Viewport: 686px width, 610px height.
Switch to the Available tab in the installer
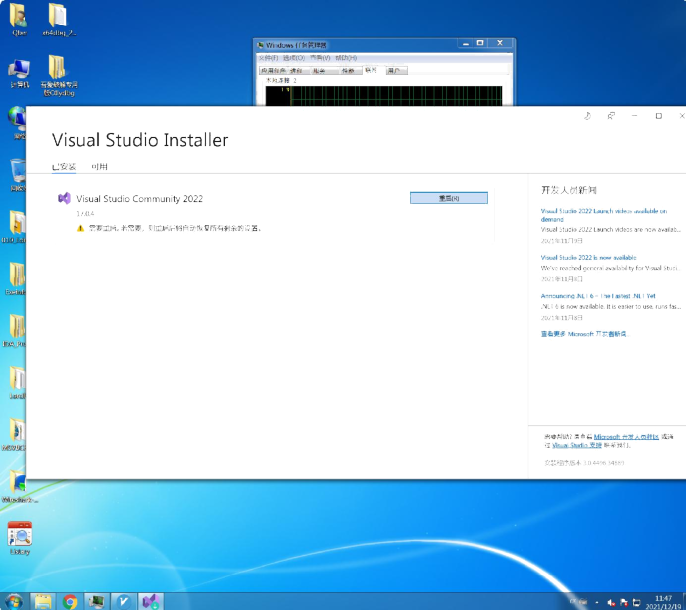[x=99, y=167]
